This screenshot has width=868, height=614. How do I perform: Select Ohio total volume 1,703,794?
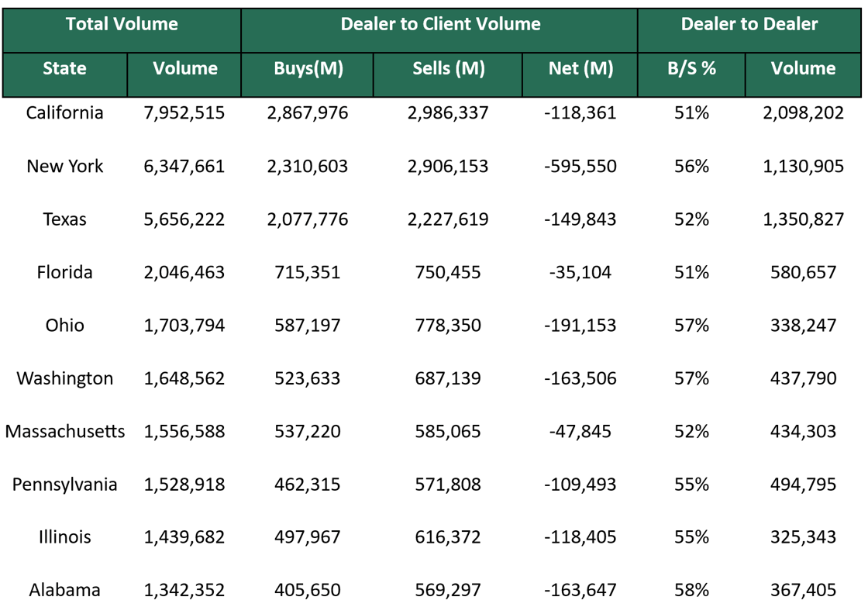pyautogui.click(x=184, y=325)
